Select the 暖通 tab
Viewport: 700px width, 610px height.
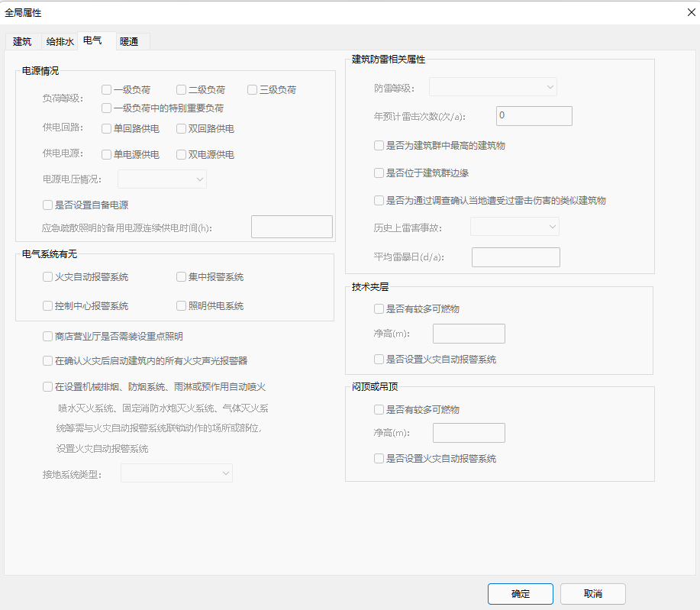click(129, 42)
